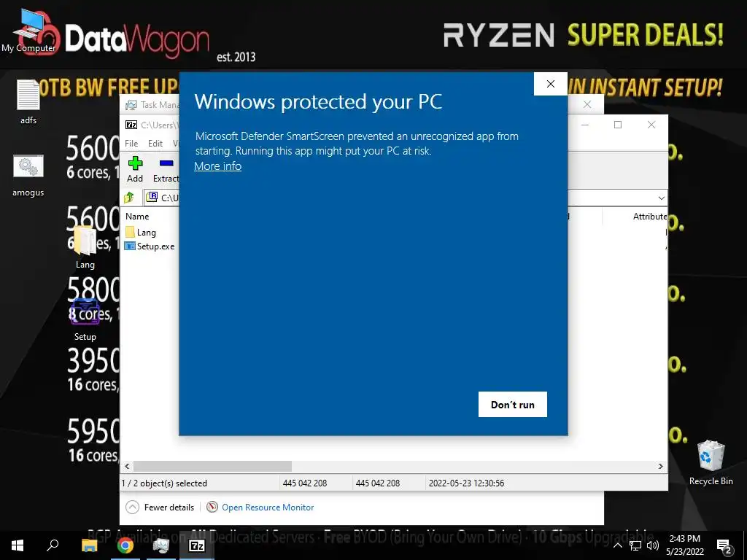Sort 7-Zip files by Name column
The height and width of the screenshot is (560, 747).
(x=137, y=216)
